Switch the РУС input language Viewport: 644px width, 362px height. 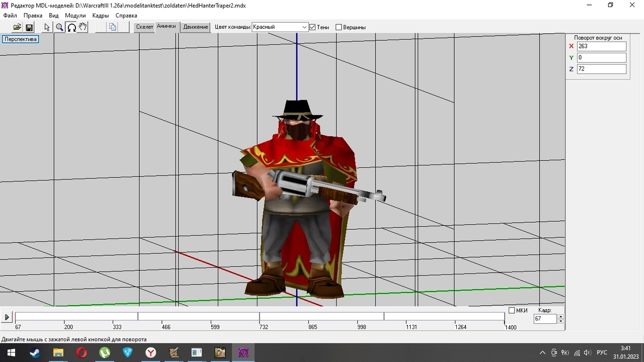[x=602, y=352]
